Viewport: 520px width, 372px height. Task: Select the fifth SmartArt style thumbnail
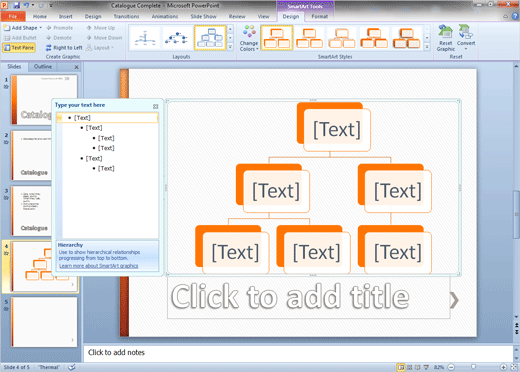406,38
